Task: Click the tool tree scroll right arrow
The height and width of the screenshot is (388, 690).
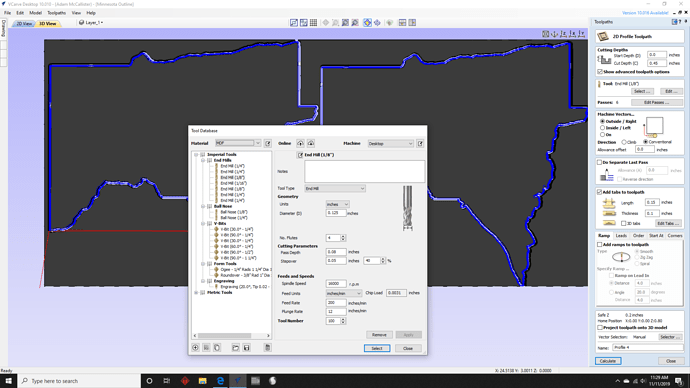Action: [x=268, y=336]
